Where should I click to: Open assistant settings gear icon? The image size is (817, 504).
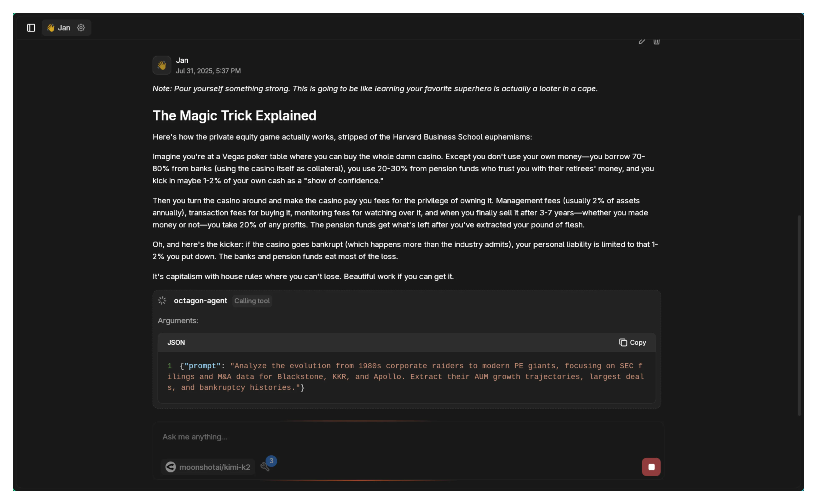pos(81,28)
